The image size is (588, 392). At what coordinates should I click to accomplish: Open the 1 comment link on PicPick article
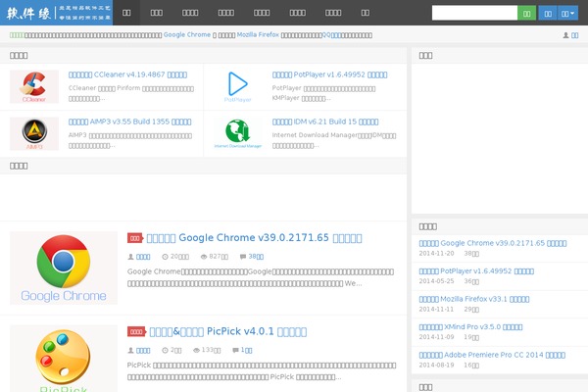(246, 350)
